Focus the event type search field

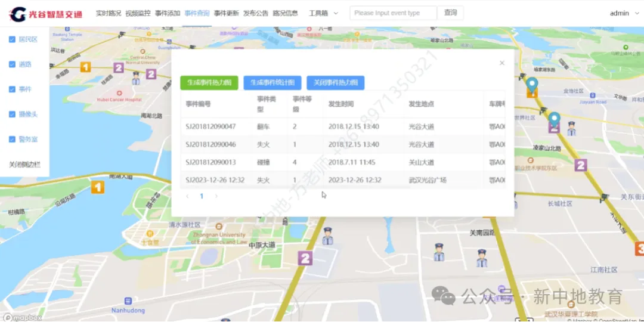tap(393, 13)
